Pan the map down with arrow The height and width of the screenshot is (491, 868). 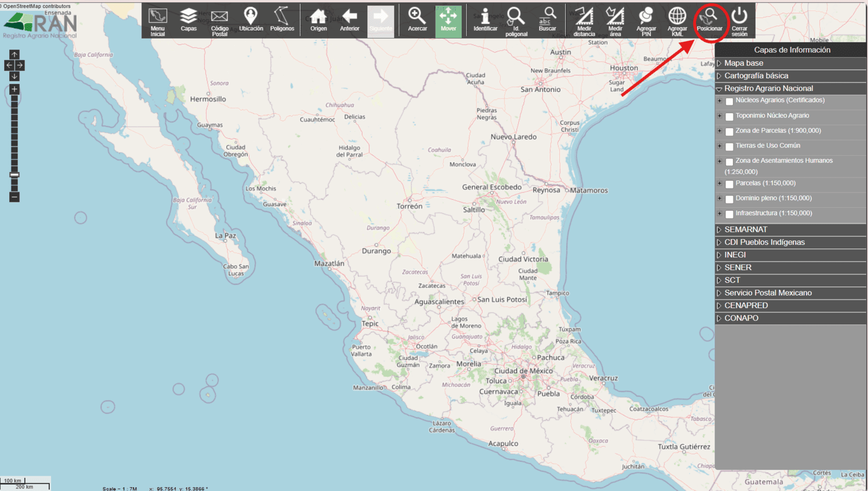[x=15, y=76]
